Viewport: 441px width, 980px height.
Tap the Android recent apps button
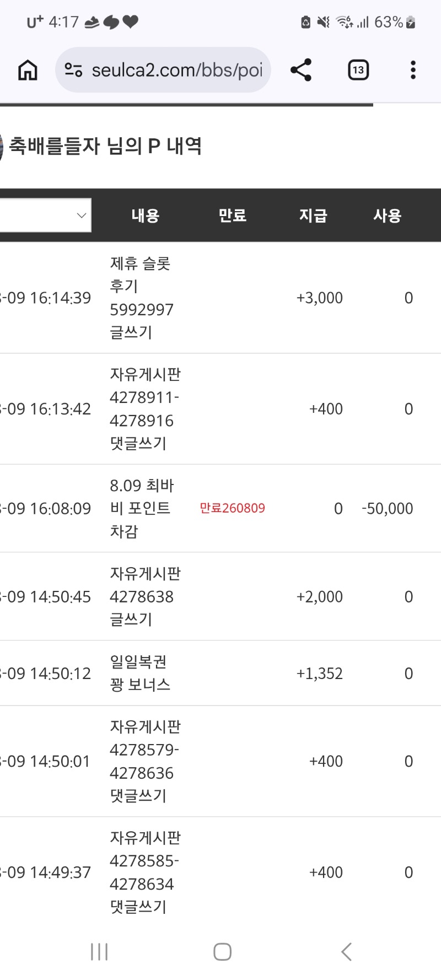coord(99,952)
